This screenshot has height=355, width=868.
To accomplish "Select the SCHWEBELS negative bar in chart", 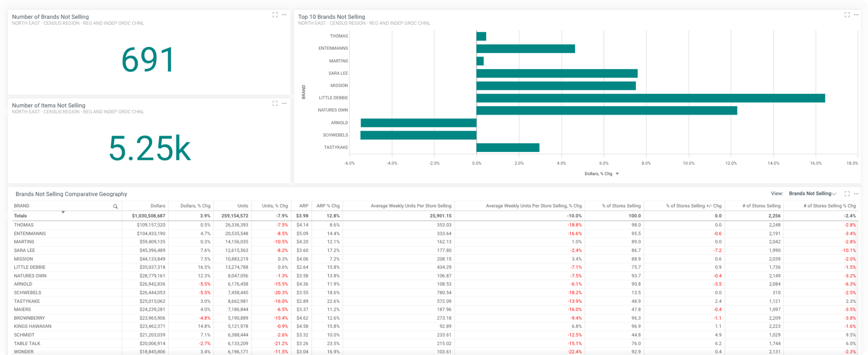I will coord(418,135).
